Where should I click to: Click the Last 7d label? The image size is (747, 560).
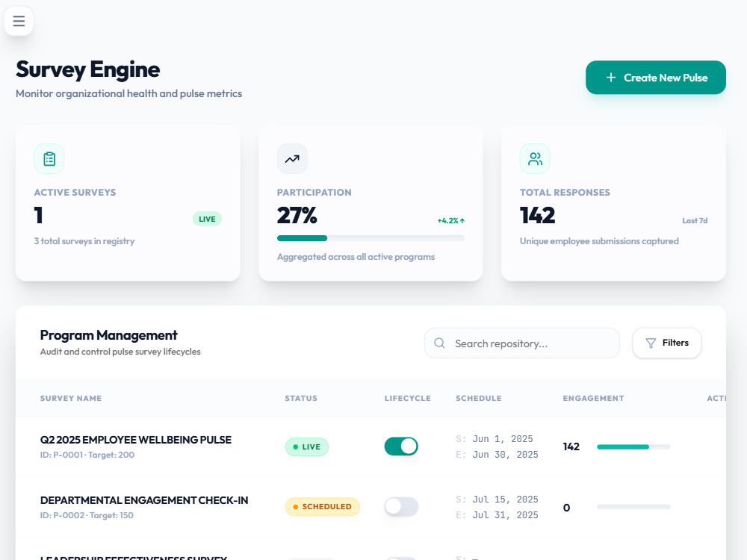coord(695,220)
